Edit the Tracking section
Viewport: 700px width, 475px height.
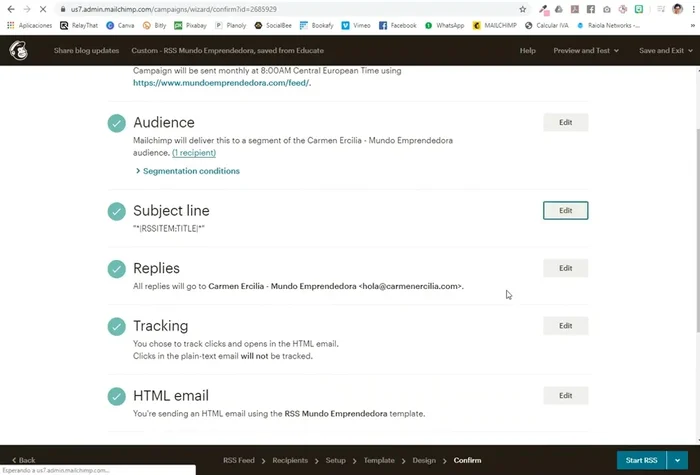(x=566, y=325)
